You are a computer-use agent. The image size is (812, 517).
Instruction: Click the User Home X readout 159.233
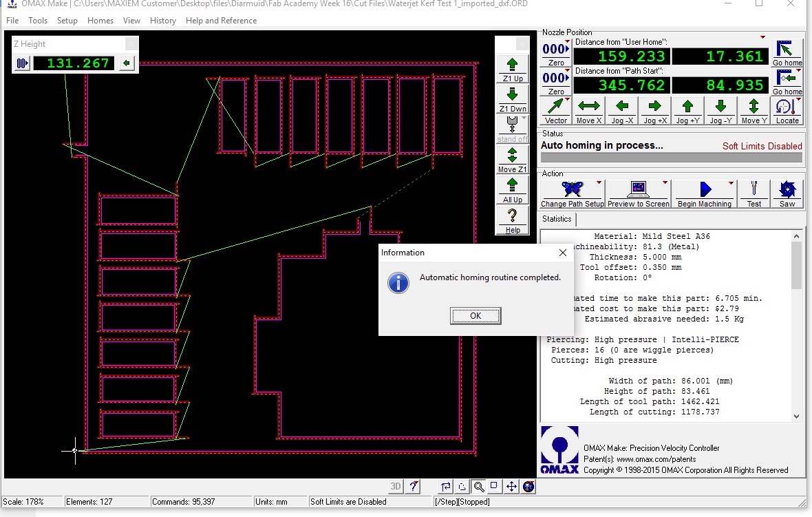tap(622, 56)
